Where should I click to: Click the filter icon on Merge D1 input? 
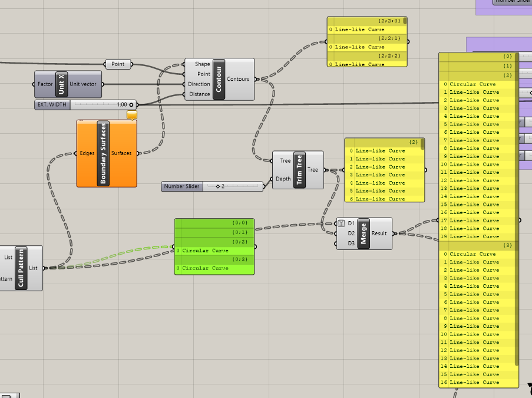(x=341, y=223)
